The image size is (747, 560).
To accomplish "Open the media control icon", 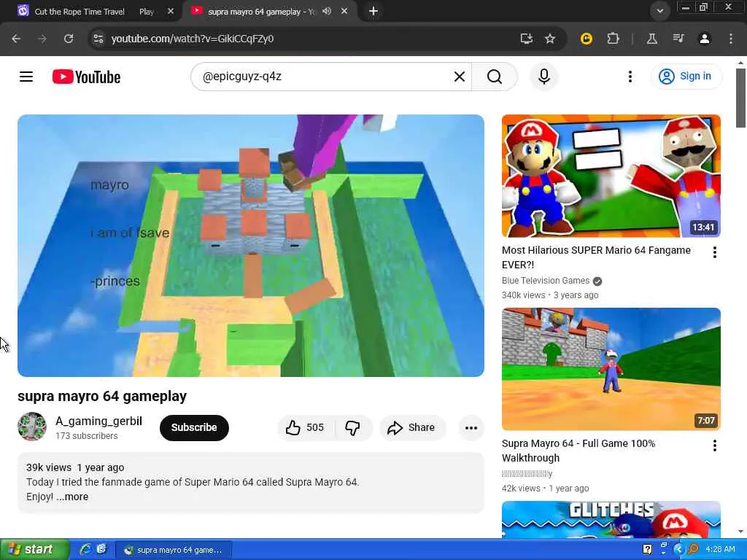I will [678, 39].
